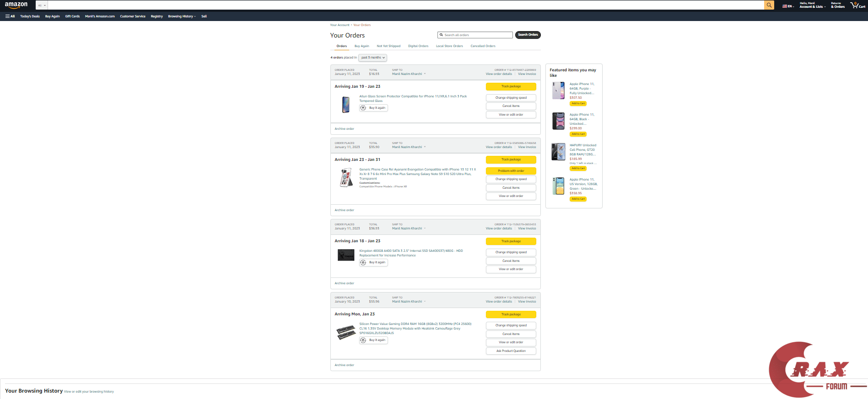This screenshot has width=868, height=399.
Task: Open green Apple iPhone 11 featured image
Action: [558, 186]
